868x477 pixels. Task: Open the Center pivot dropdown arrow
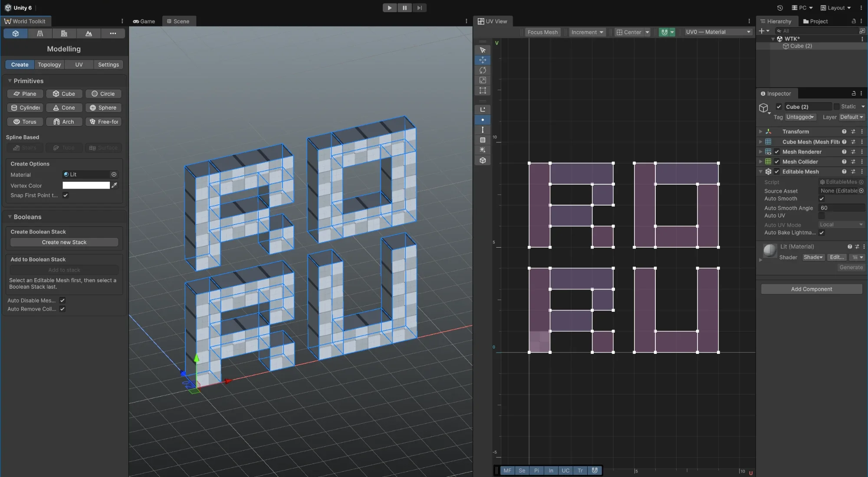click(647, 32)
